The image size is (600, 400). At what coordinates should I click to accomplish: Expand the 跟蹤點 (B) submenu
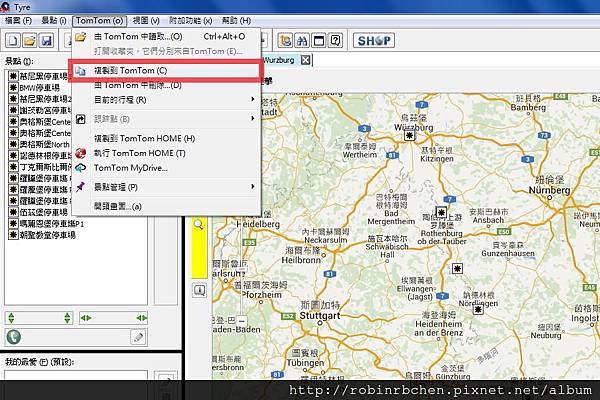click(x=166, y=119)
